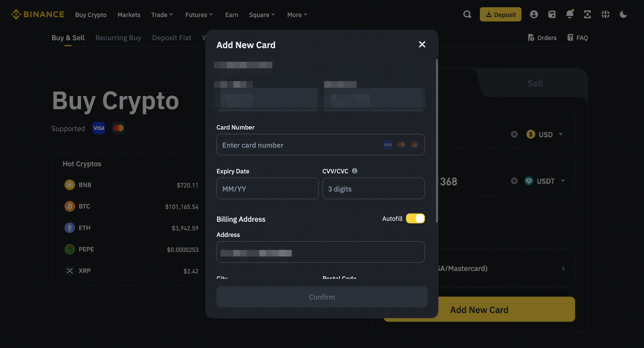The height and width of the screenshot is (348, 644).
Task: Click the FAQ icon
Action: click(x=570, y=37)
